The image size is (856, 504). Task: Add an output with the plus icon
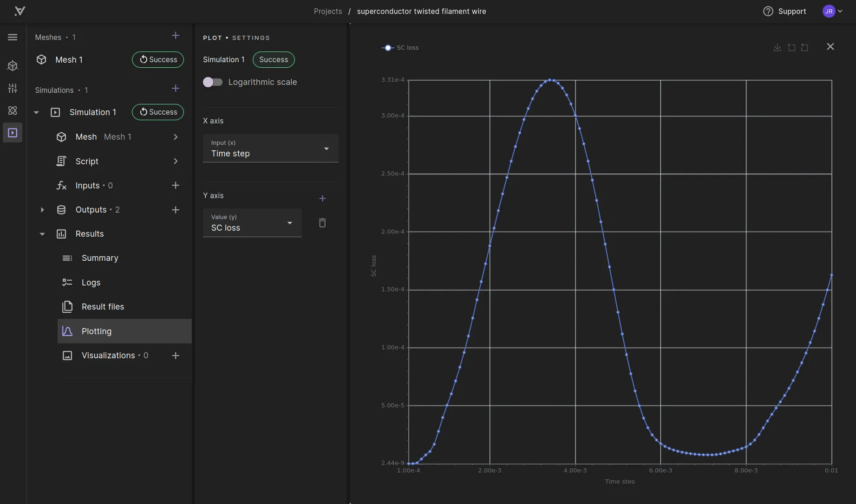[x=176, y=210]
